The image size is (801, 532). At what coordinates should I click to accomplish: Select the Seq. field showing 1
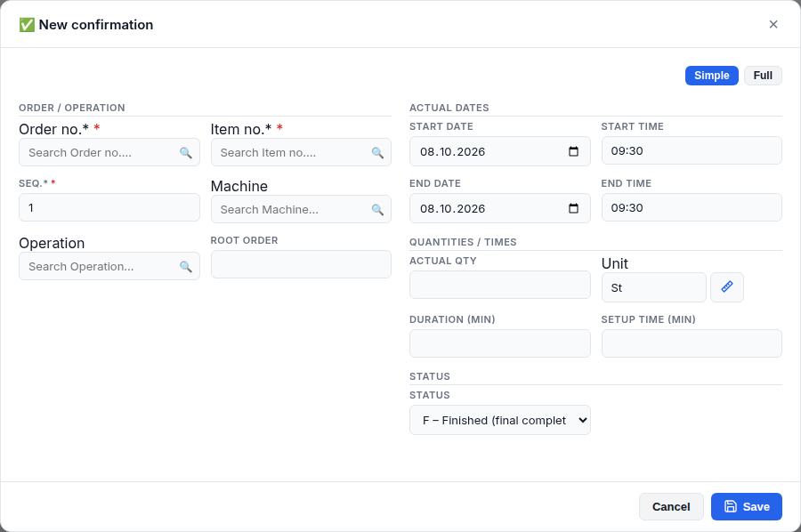coord(109,207)
